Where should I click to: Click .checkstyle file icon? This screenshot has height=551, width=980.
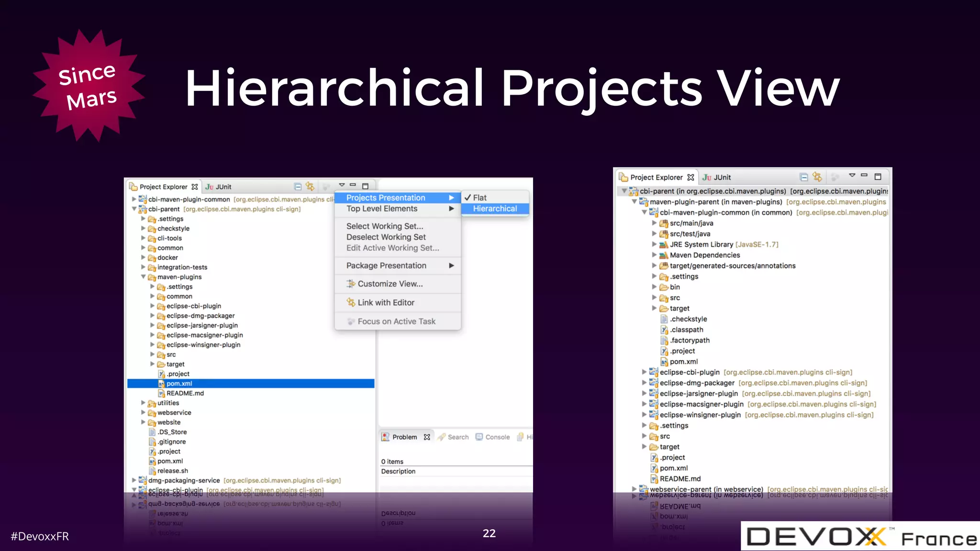[664, 319]
